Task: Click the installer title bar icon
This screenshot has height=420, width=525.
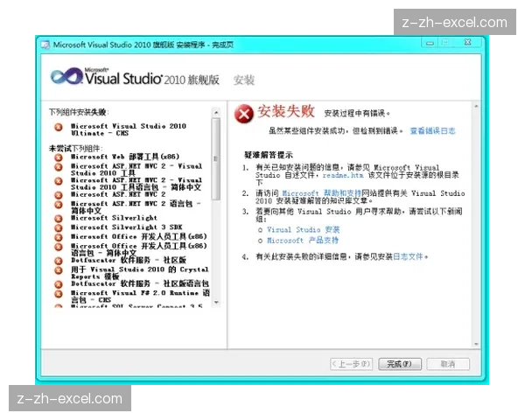Action: 45,45
